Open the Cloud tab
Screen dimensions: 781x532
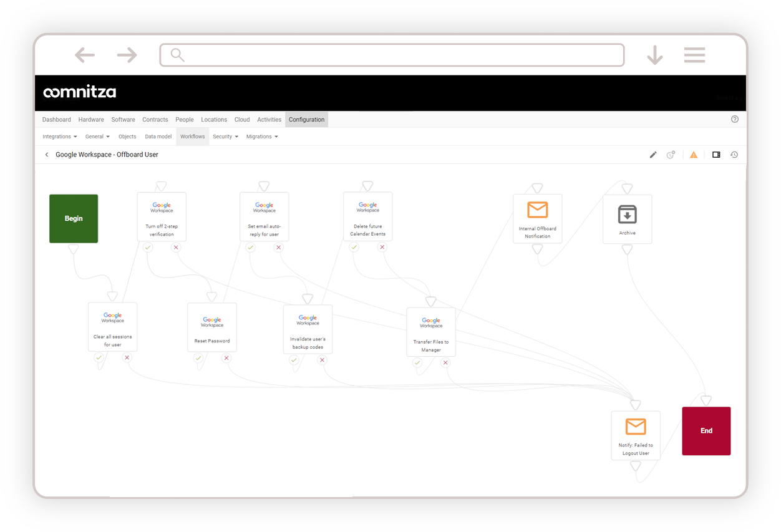[x=242, y=120]
